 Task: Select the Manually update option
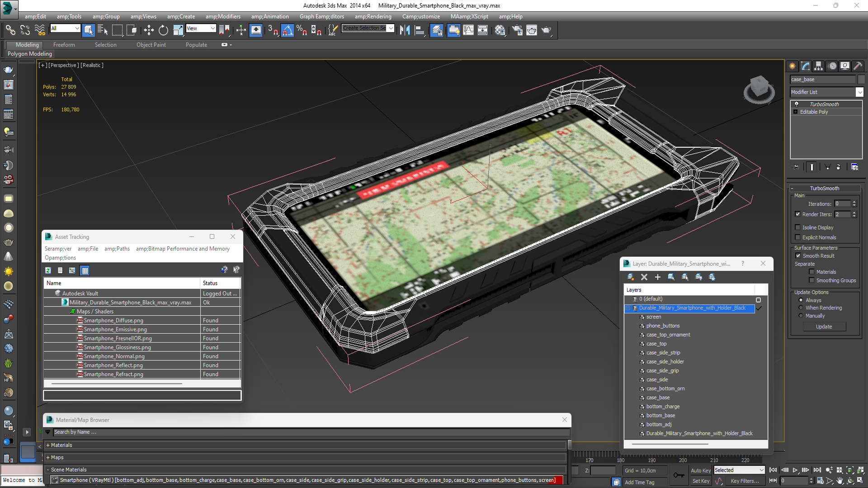pos(801,316)
